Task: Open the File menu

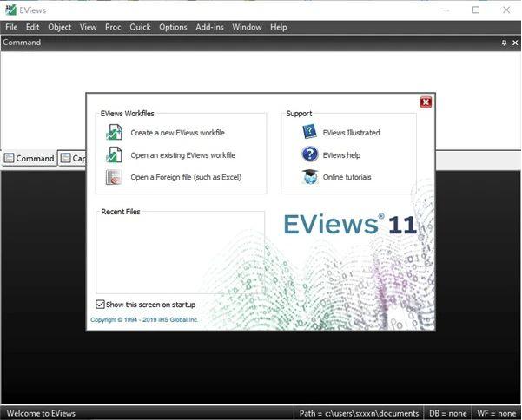Action: click(11, 27)
